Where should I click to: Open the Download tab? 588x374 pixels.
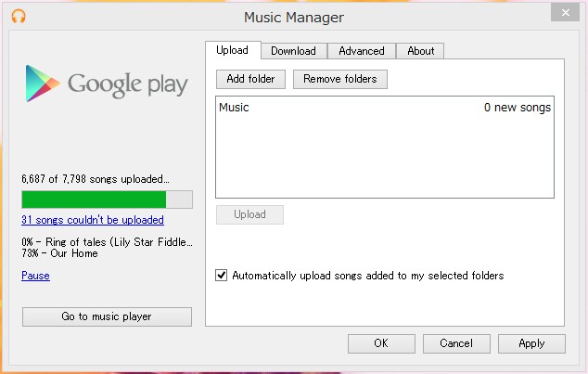294,51
